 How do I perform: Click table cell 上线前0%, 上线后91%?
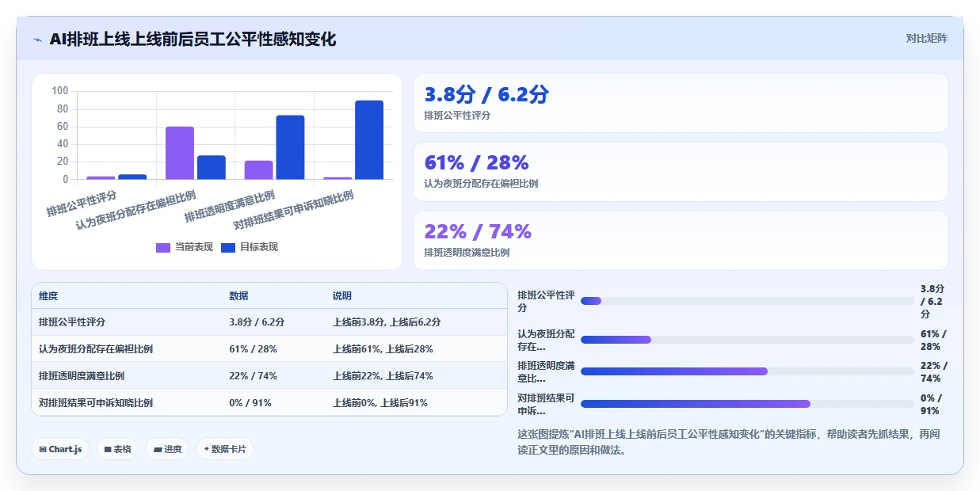click(x=380, y=403)
